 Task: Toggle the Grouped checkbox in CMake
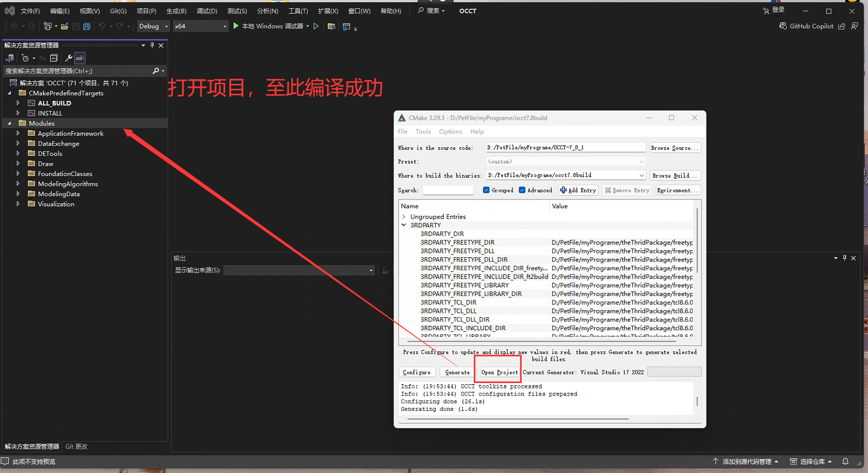[486, 190]
